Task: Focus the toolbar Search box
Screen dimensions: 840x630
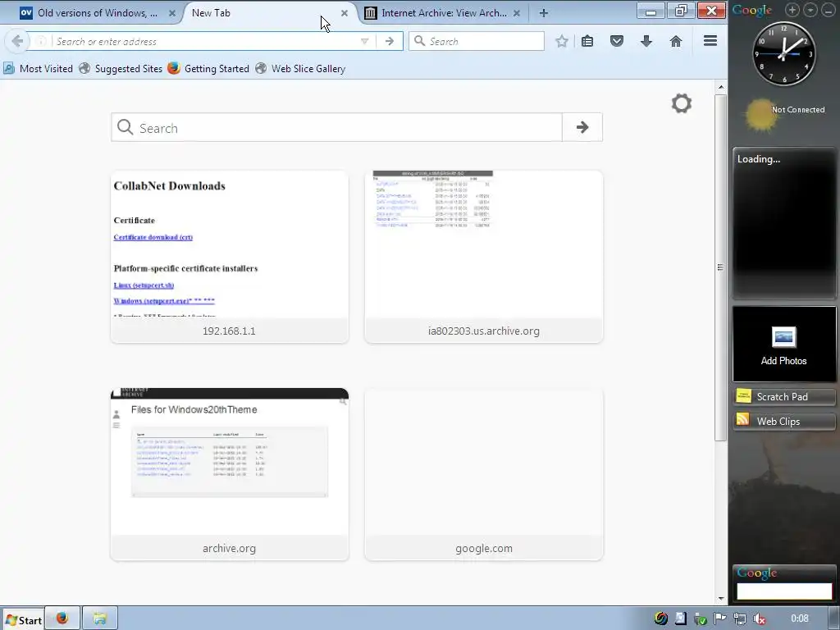Action: (477, 41)
